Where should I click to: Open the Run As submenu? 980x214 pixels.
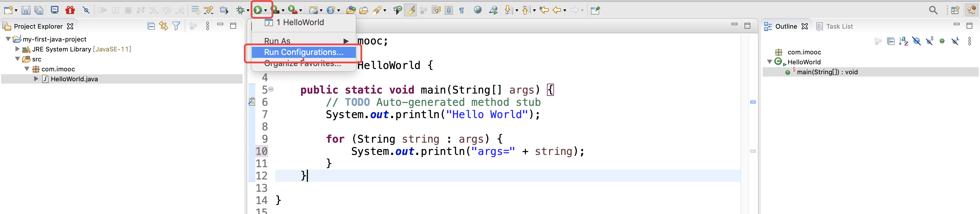point(304,41)
